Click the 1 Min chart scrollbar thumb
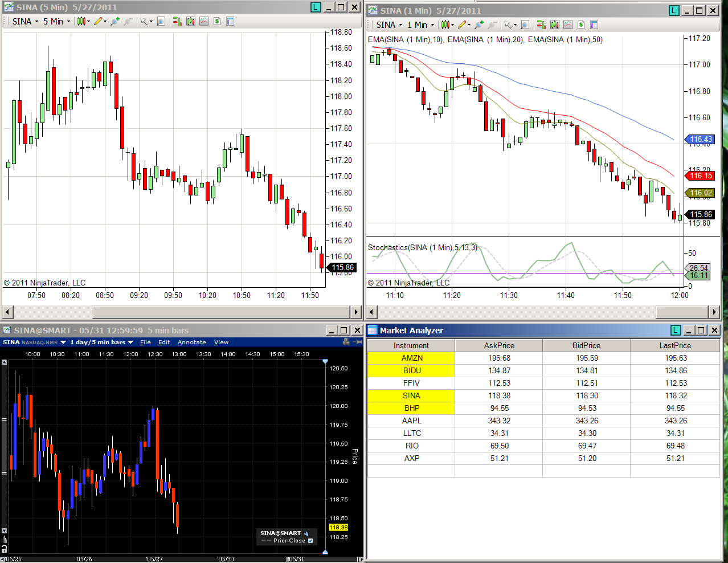This screenshot has width=728, height=563. pos(682,312)
